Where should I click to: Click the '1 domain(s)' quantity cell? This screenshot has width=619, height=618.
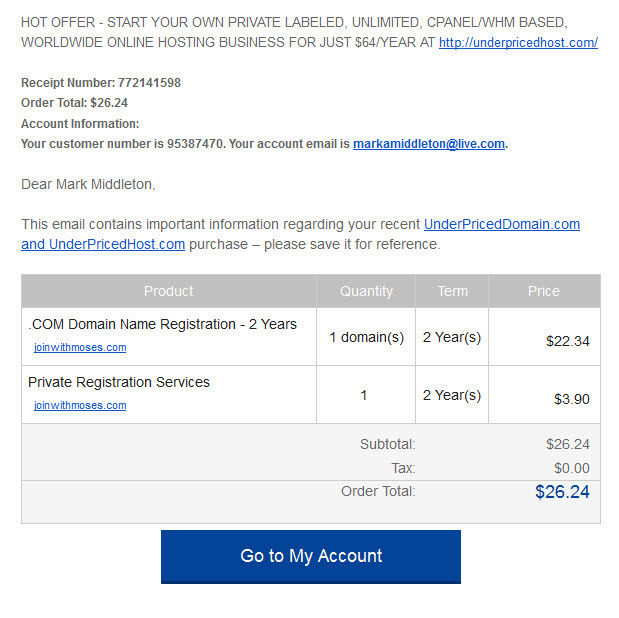(366, 337)
